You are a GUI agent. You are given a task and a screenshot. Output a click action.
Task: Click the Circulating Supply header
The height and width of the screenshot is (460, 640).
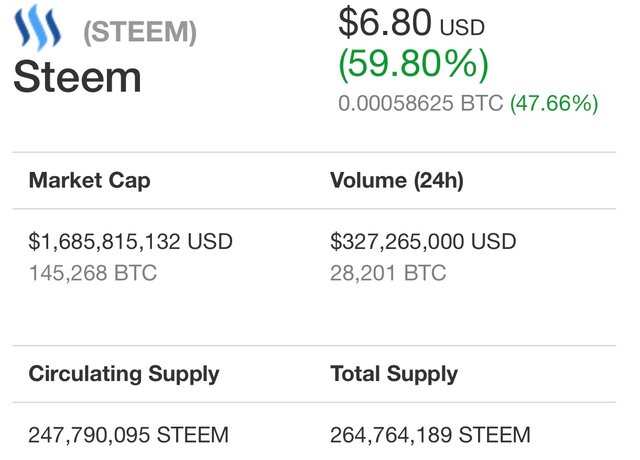(124, 374)
